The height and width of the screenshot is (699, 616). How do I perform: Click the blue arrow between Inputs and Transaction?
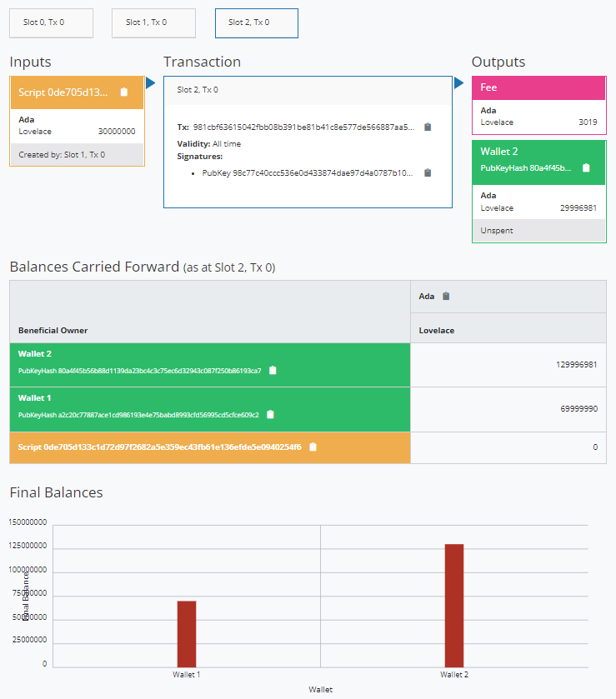pyautogui.click(x=151, y=83)
